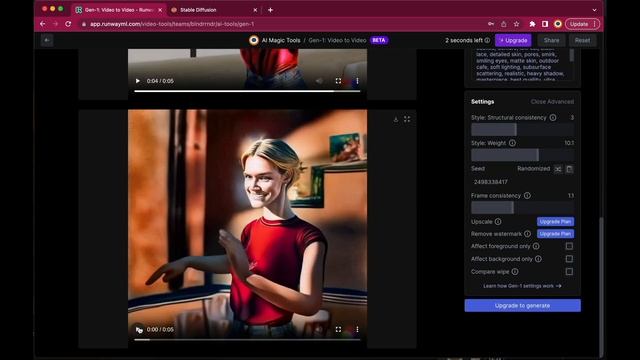Download the generated video result
640x360 pixels.
pos(396,119)
